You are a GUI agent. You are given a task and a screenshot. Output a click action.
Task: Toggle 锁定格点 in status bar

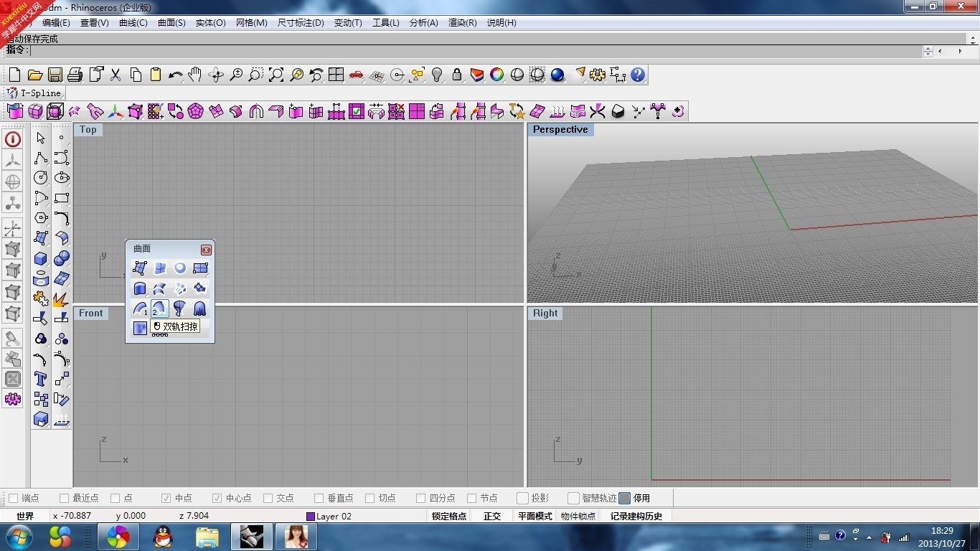click(x=449, y=516)
